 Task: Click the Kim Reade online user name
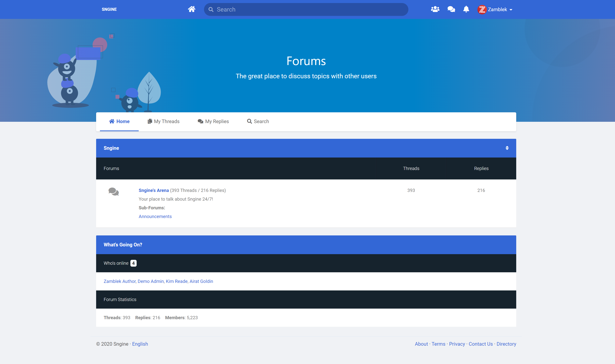click(177, 281)
